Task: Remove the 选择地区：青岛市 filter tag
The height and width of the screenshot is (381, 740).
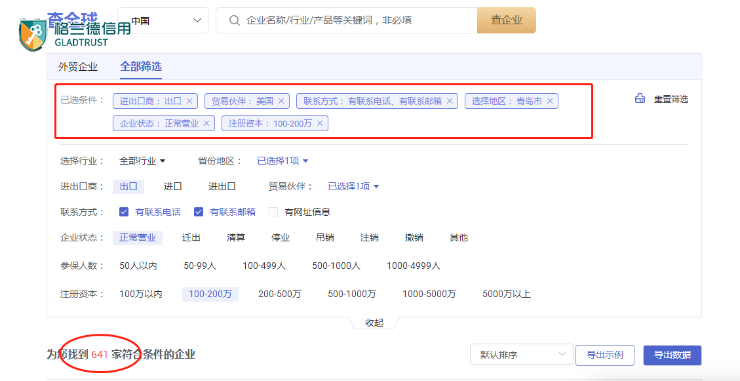Action: (x=550, y=101)
